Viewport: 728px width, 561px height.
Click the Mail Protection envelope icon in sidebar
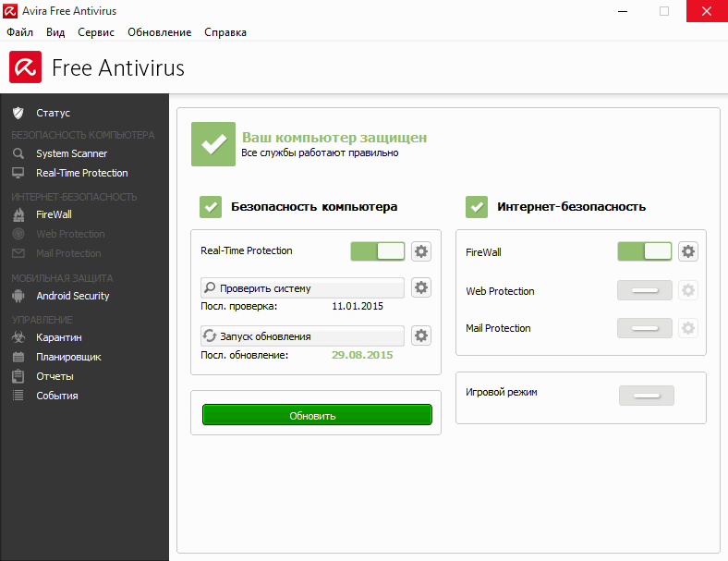click(18, 253)
